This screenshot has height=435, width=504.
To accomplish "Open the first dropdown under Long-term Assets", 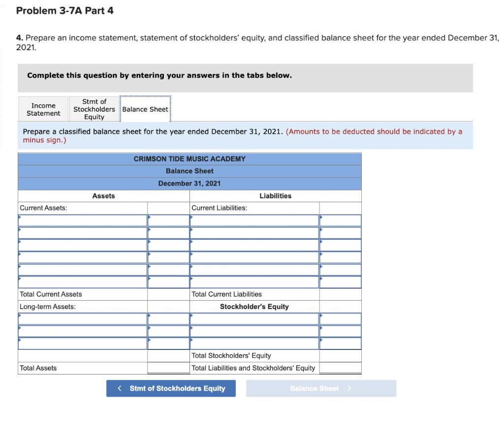I will point(82,318).
